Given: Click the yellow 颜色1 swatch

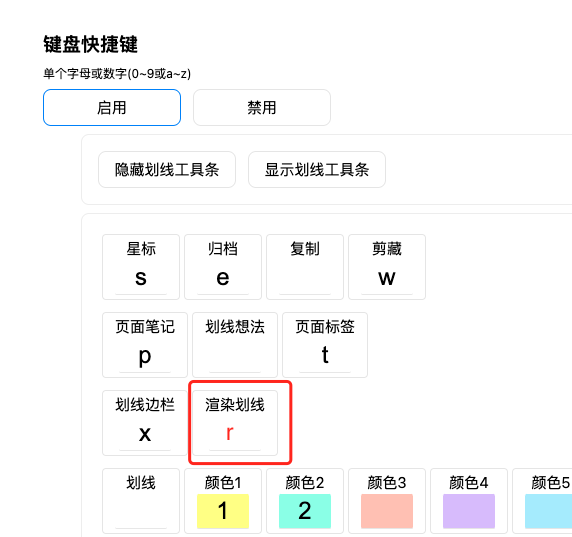Looking at the screenshot, I should (x=223, y=511).
